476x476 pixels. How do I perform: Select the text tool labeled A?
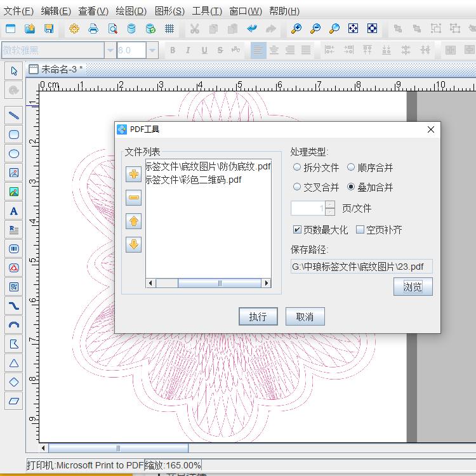[13, 211]
